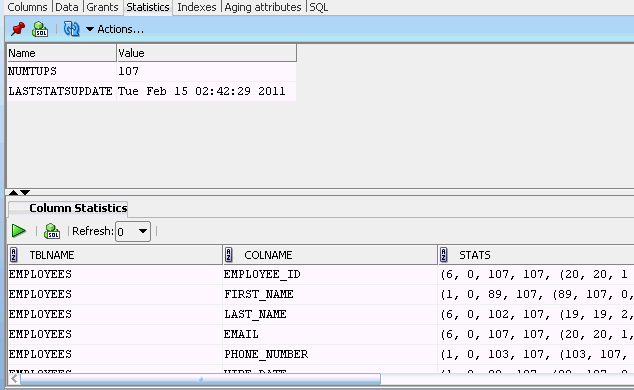Switch to the SQL tab
The width and height of the screenshot is (634, 390).
[319, 7]
